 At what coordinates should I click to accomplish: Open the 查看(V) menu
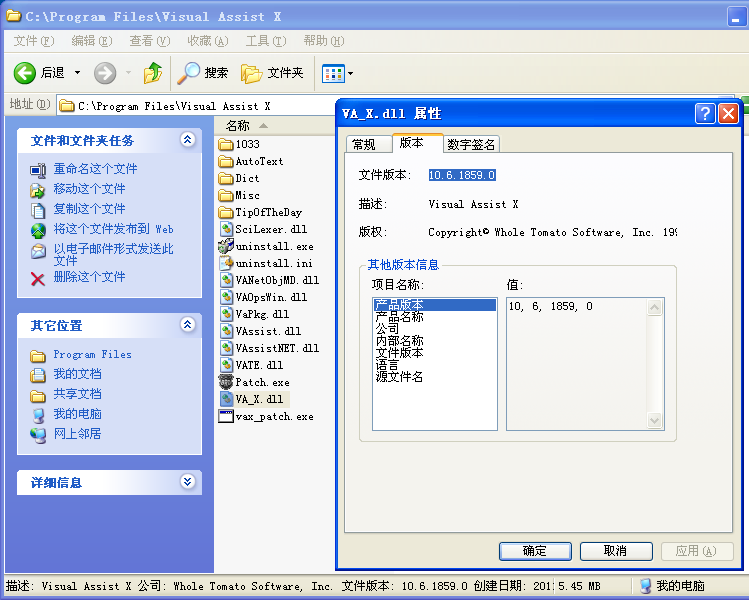[x=150, y=41]
